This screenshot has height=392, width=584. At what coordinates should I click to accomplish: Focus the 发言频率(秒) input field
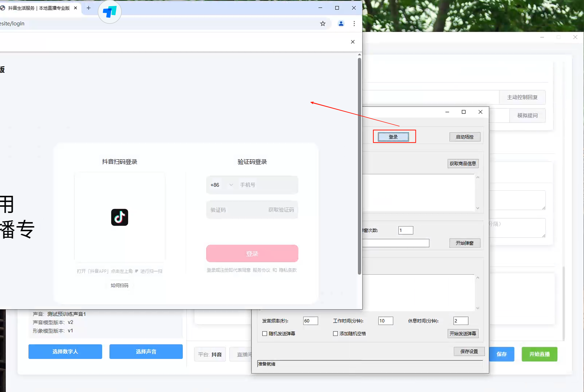click(x=310, y=321)
